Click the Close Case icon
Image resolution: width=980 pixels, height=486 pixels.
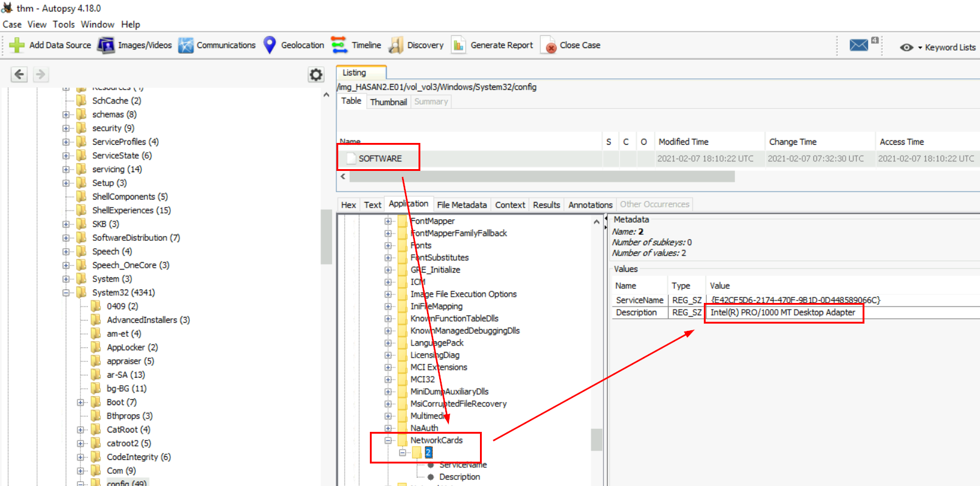tap(549, 46)
